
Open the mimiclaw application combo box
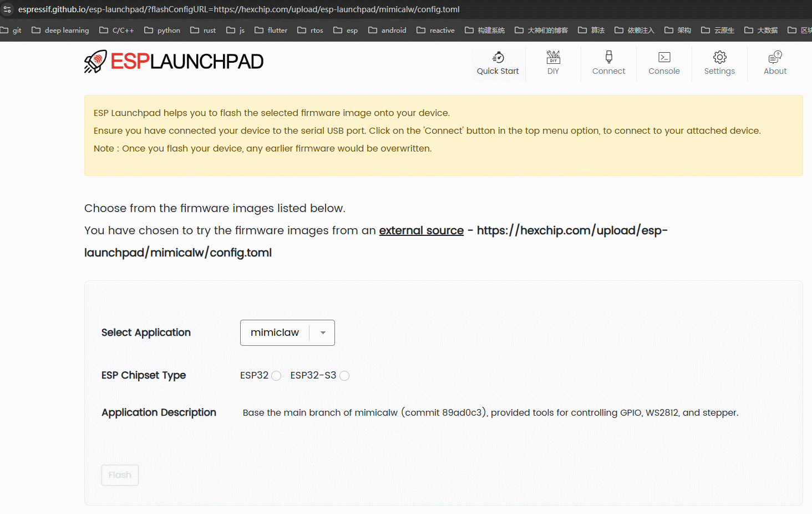point(275,333)
